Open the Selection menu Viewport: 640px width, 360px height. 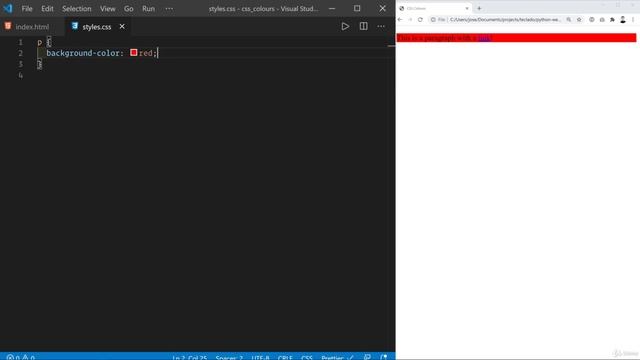(76, 9)
